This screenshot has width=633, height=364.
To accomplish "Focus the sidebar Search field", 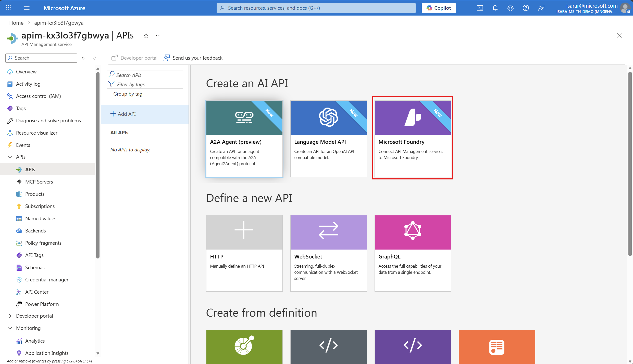I will (x=41, y=58).
